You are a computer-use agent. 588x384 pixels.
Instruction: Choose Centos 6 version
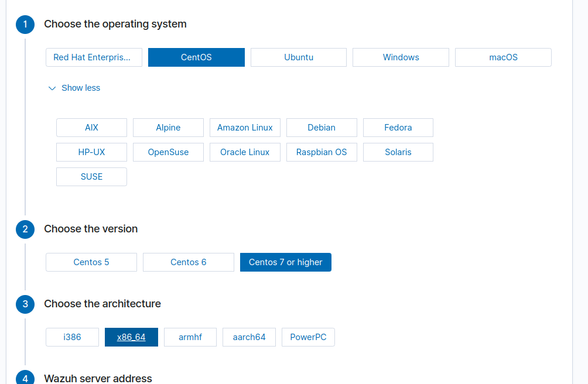pyautogui.click(x=188, y=262)
